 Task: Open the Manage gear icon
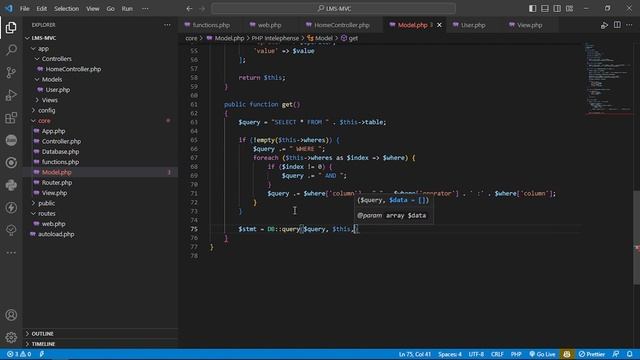pos(11,337)
